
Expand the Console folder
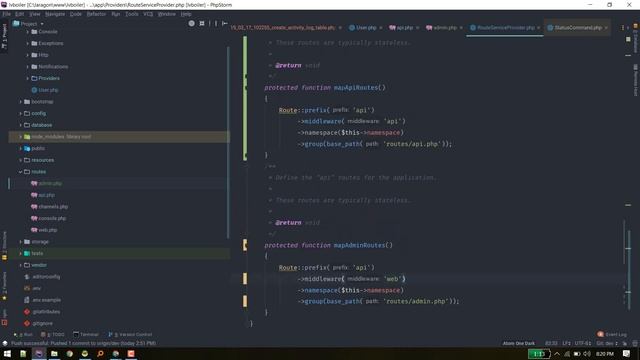pyautogui.click(x=28, y=32)
